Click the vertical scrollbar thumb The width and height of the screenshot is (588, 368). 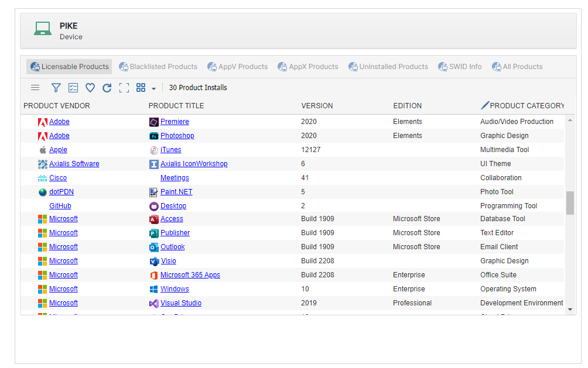(x=570, y=203)
